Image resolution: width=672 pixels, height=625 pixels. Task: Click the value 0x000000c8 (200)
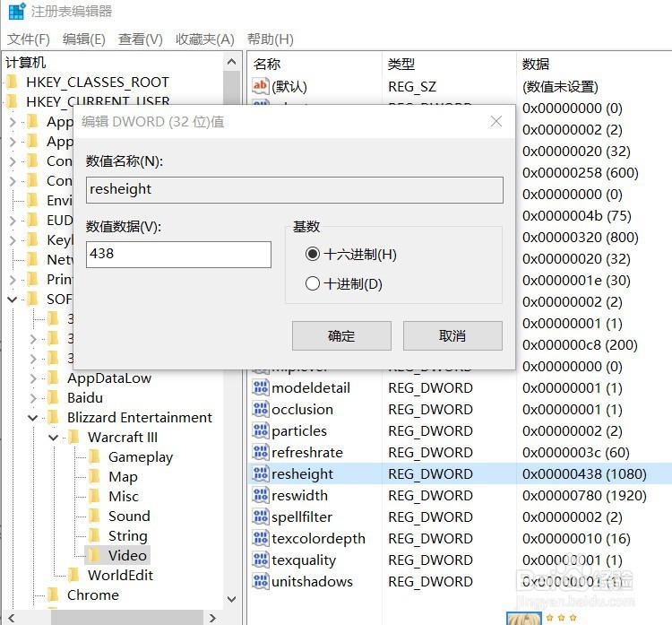click(x=580, y=345)
